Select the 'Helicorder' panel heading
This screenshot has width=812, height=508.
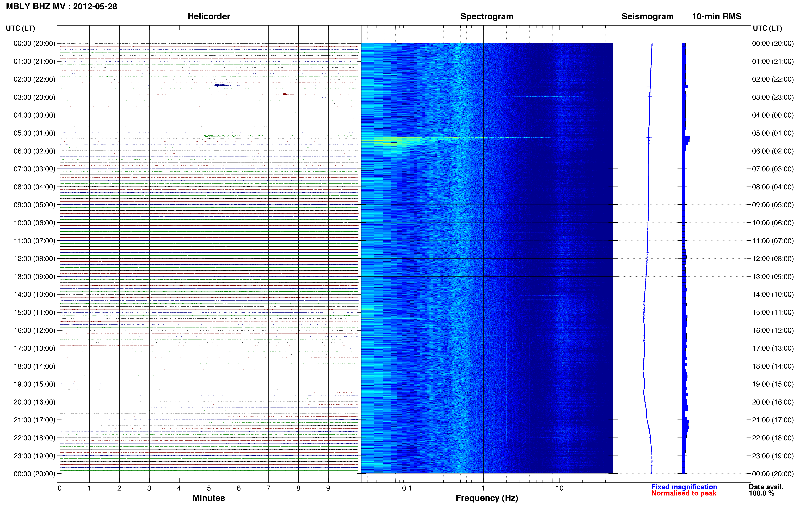tap(209, 16)
